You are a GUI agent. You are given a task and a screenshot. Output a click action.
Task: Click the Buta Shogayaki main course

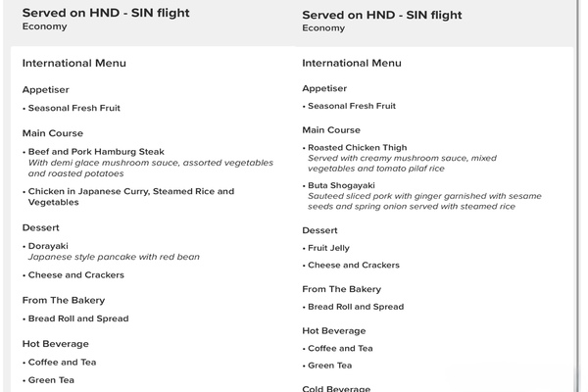click(343, 185)
